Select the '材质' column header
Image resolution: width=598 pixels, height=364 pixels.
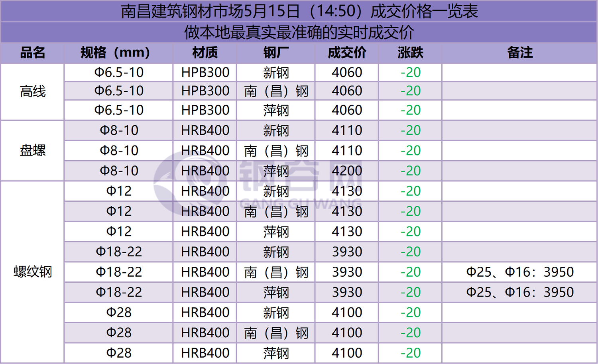click(x=205, y=53)
